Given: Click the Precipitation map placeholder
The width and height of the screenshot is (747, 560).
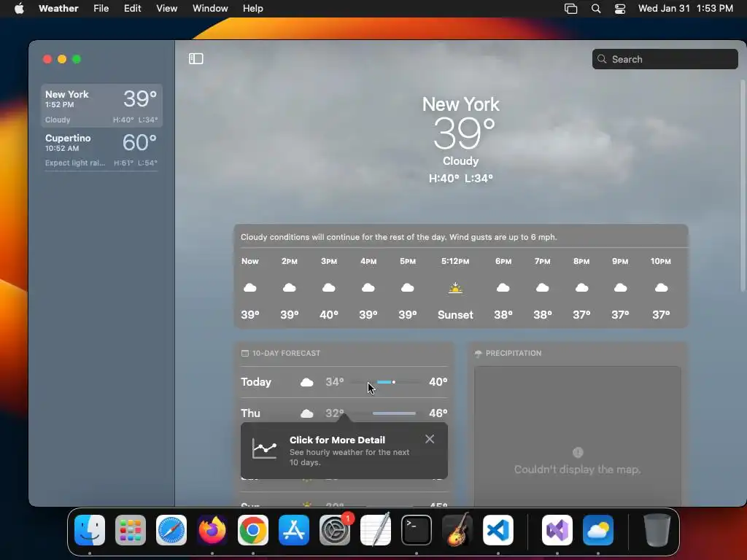Looking at the screenshot, I should (578, 436).
